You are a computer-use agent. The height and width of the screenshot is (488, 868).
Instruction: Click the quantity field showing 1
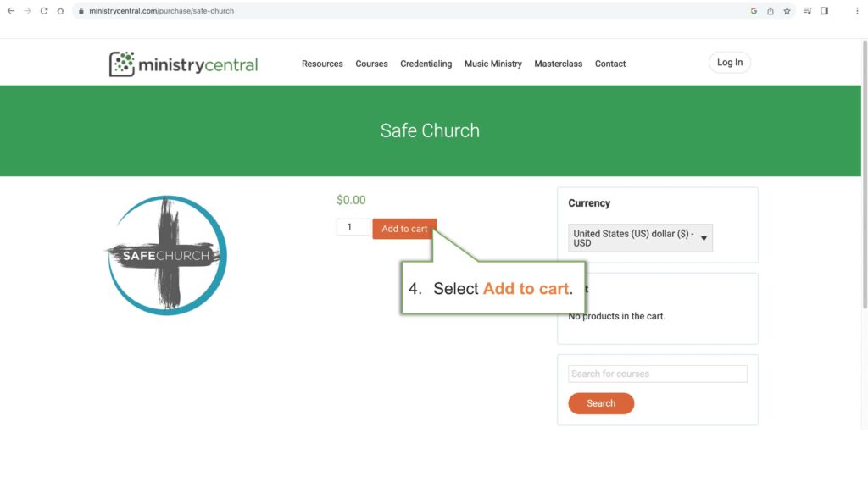[x=353, y=227]
